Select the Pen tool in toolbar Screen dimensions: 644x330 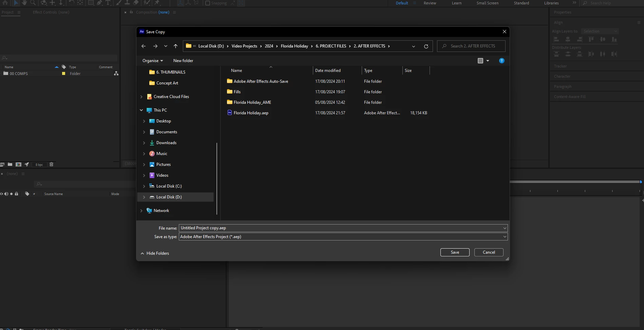tap(99, 3)
